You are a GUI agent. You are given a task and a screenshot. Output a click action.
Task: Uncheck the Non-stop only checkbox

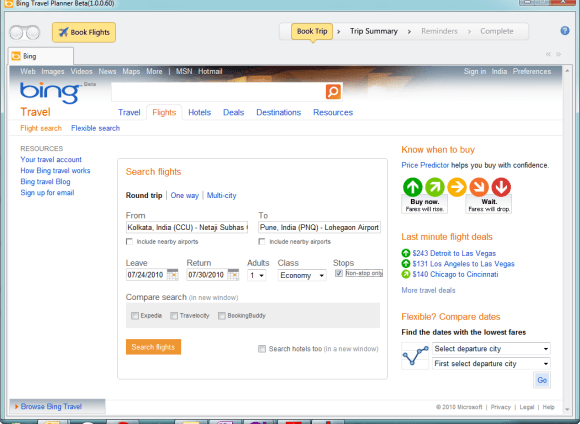pos(338,273)
